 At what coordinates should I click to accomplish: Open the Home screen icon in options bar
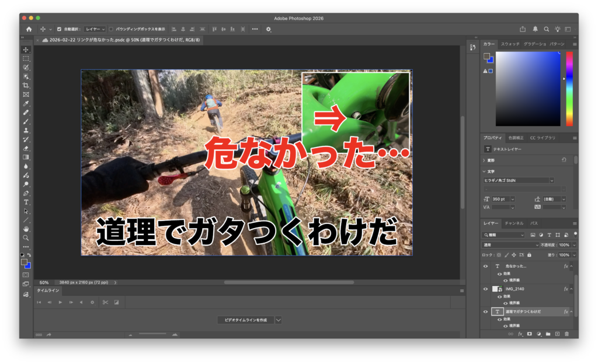pyautogui.click(x=29, y=29)
